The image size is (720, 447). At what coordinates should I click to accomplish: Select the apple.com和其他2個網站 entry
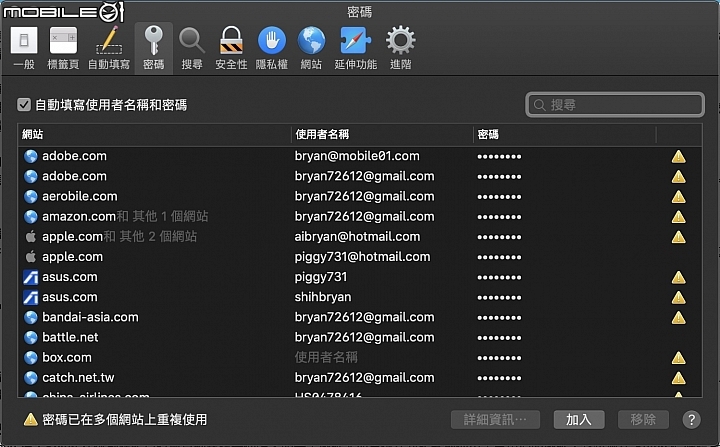119,237
